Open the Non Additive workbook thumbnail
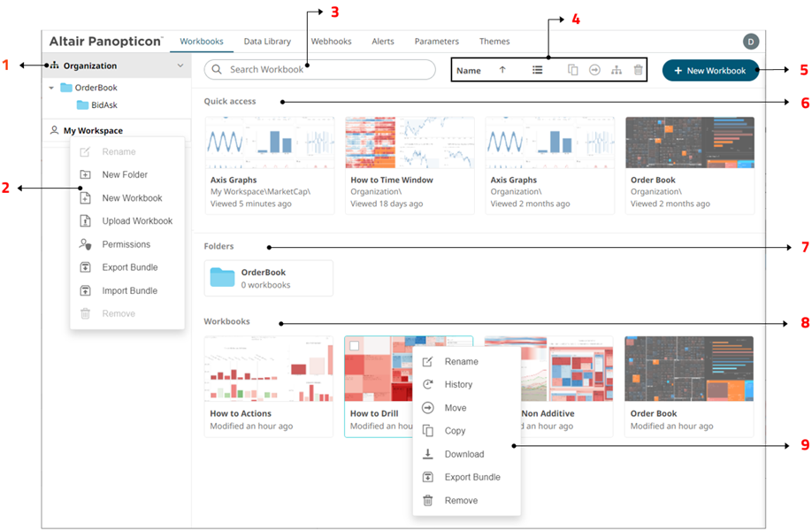This screenshot has width=812, height=531. pyautogui.click(x=566, y=368)
